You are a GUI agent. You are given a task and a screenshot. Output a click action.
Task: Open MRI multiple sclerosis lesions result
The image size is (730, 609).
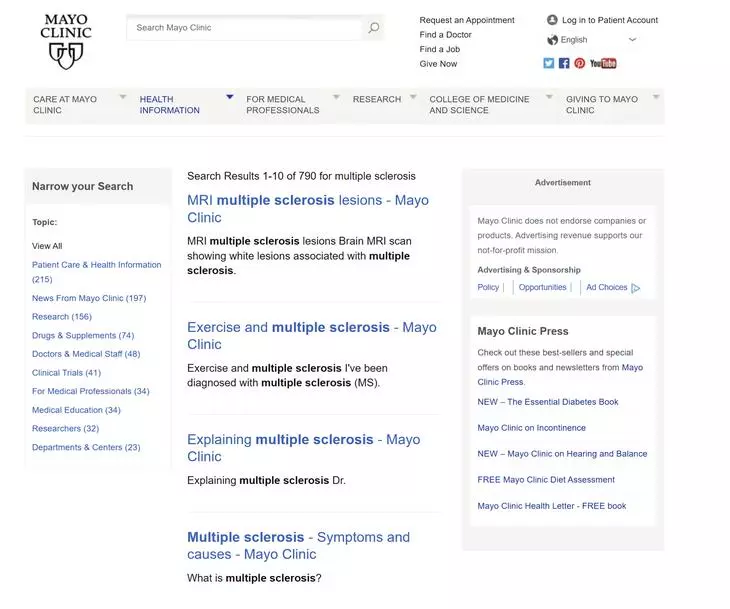308,209
